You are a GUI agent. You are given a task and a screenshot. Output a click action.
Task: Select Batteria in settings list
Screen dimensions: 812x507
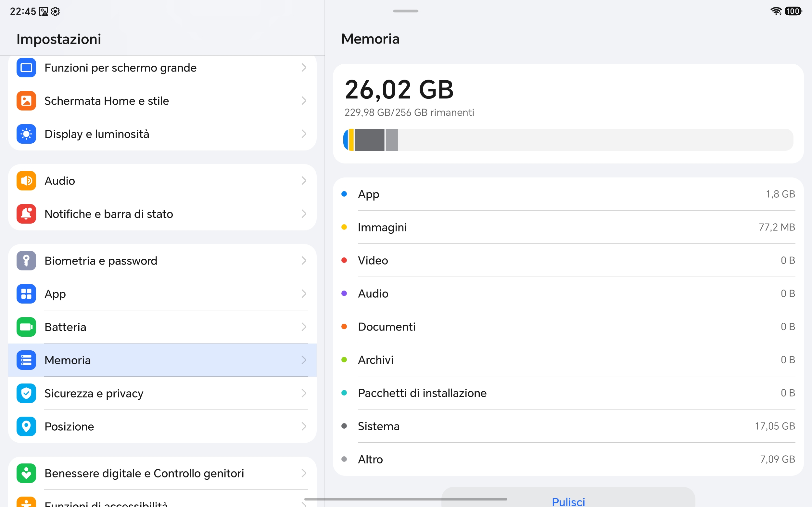(162, 327)
